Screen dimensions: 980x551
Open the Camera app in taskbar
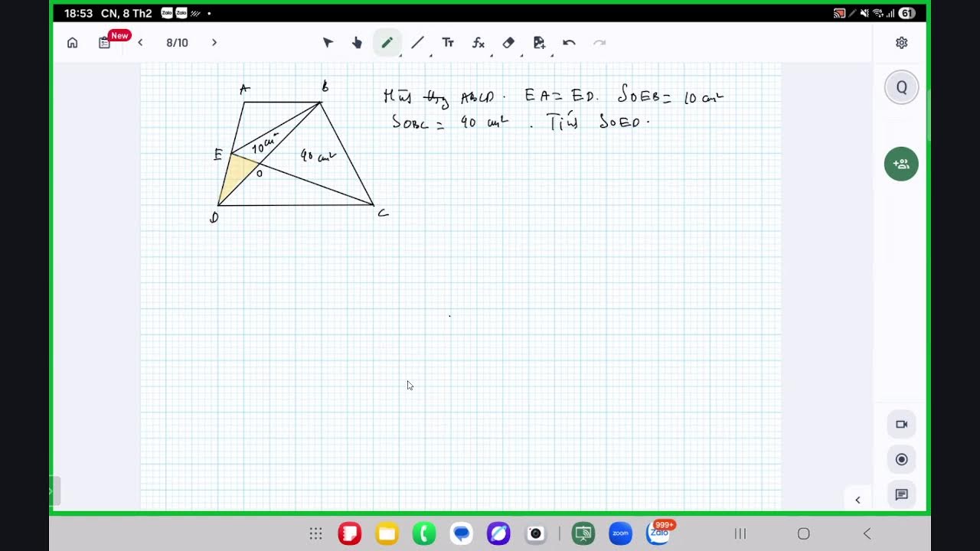(536, 533)
